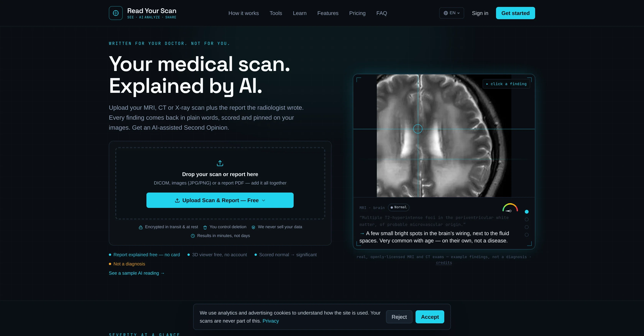The image size is (644, 336).
Task: Click the upload arrow icon above the drop zone text
Action: [x=220, y=163]
